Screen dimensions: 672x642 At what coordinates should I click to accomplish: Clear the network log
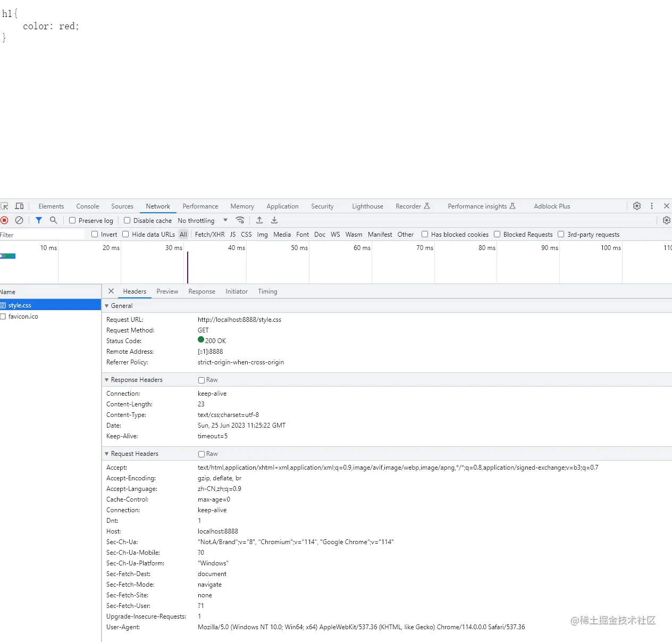coord(19,220)
